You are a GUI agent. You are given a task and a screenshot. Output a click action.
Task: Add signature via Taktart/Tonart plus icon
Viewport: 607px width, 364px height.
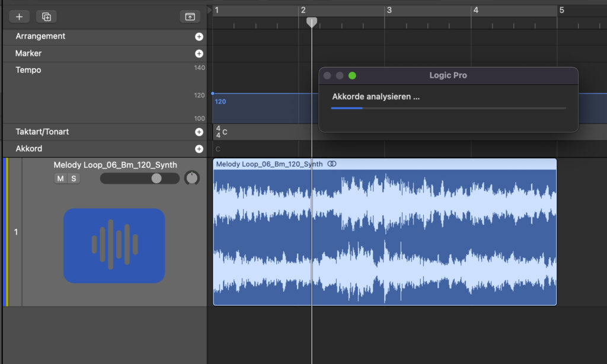click(199, 132)
